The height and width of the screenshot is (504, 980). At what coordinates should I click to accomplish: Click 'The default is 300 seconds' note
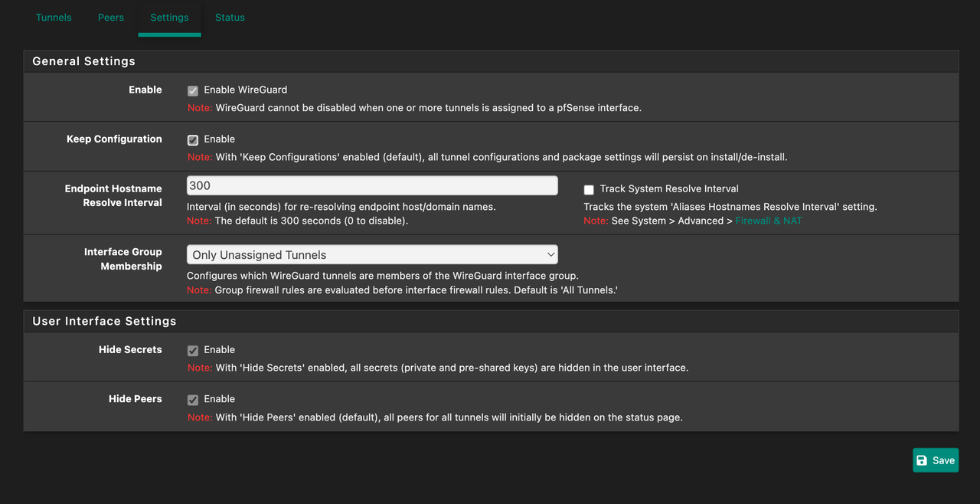pyautogui.click(x=298, y=221)
